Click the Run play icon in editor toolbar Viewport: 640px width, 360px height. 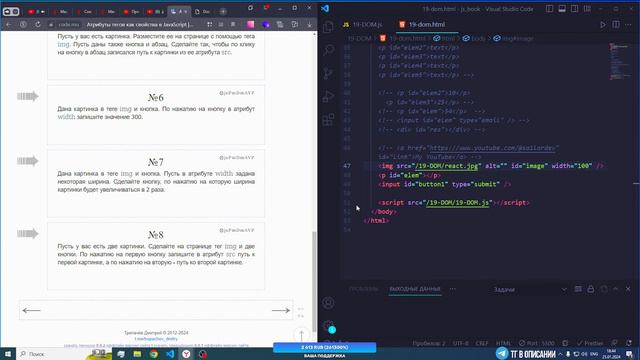602,24
